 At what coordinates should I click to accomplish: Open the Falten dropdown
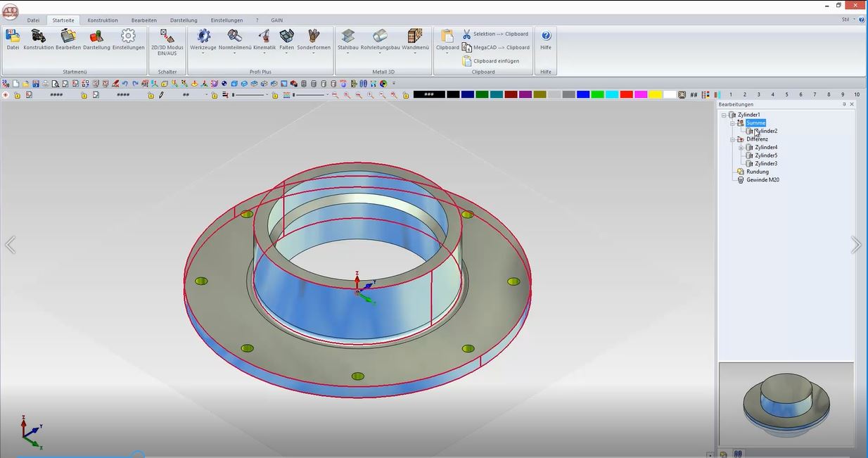coord(286,42)
